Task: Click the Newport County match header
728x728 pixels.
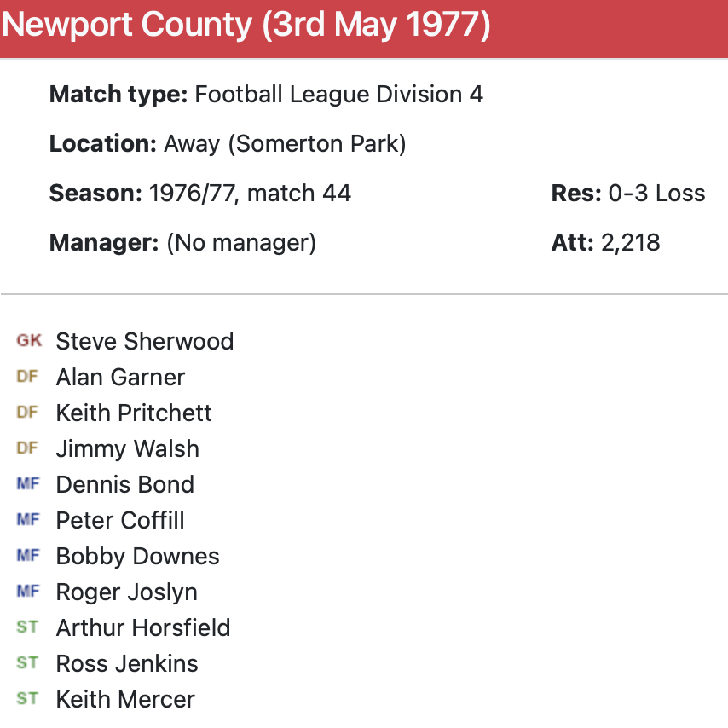Action: pos(246,26)
